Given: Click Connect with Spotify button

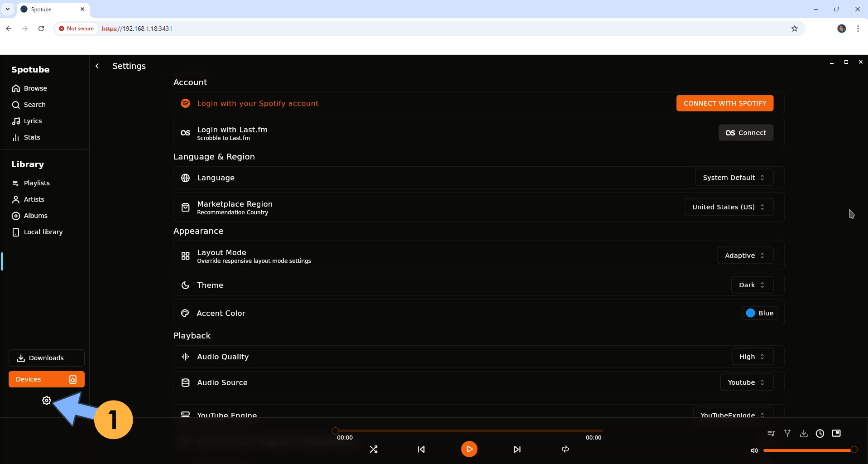Looking at the screenshot, I should pos(724,103).
